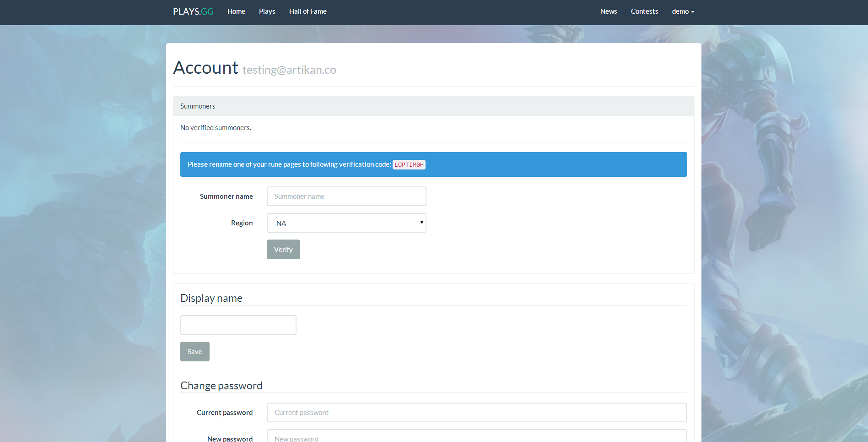Navigate to Contests

tap(644, 11)
